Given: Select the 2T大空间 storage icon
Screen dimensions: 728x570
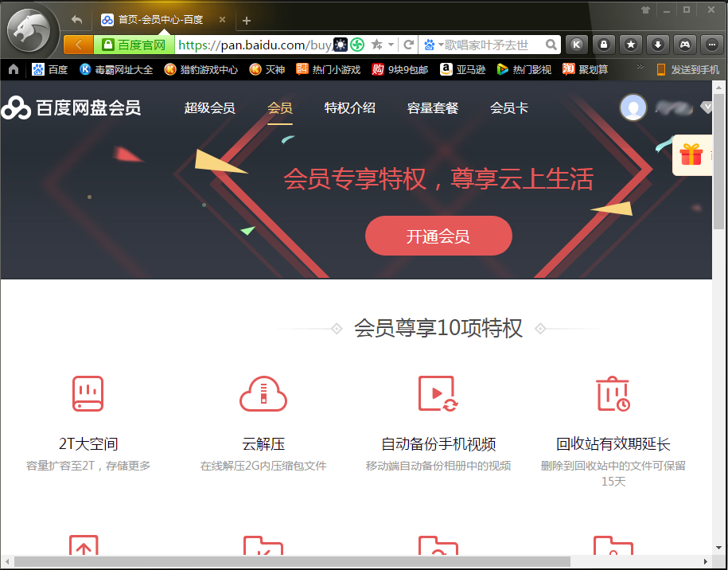Looking at the screenshot, I should pyautogui.click(x=88, y=393).
